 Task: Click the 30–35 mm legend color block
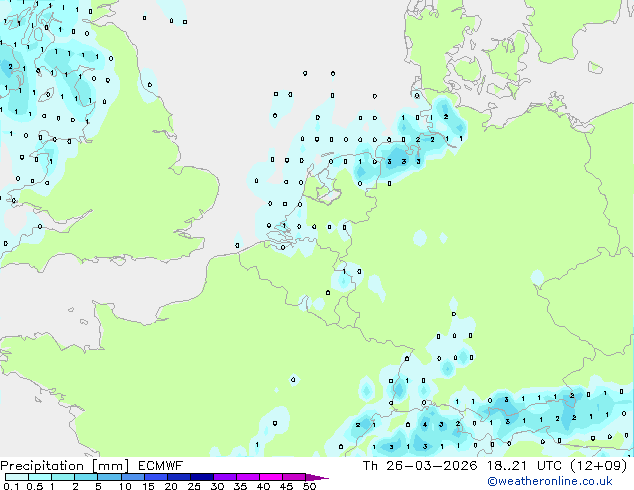click(x=225, y=477)
